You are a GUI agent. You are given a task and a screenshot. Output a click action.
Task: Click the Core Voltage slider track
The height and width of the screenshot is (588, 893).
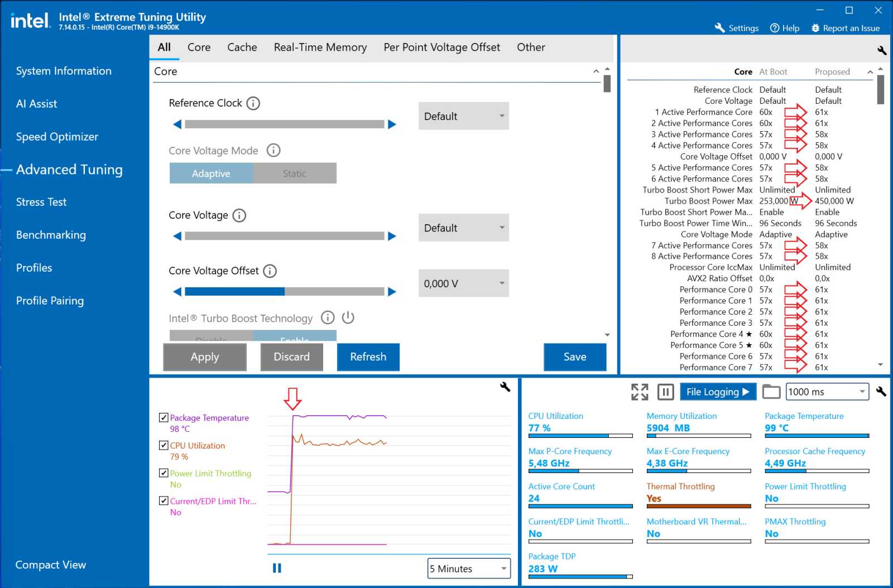click(x=285, y=236)
